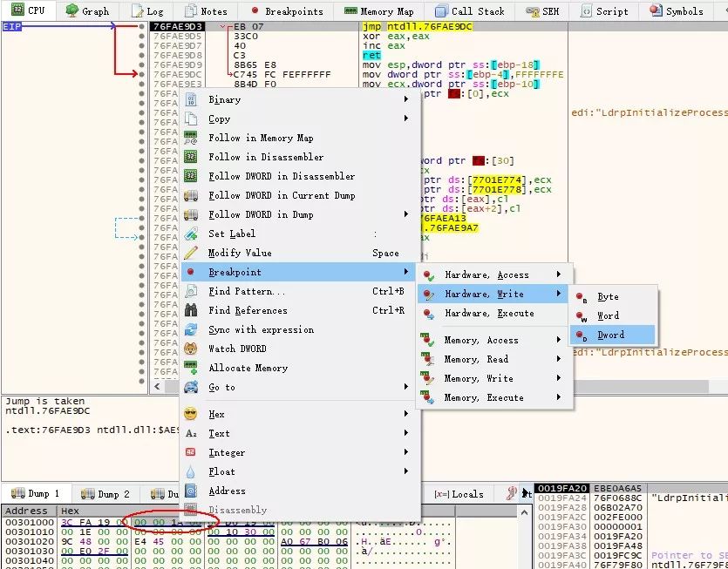The height and width of the screenshot is (569, 728).
Task: Click the Follow in Memory Map icon
Action: coord(191,138)
